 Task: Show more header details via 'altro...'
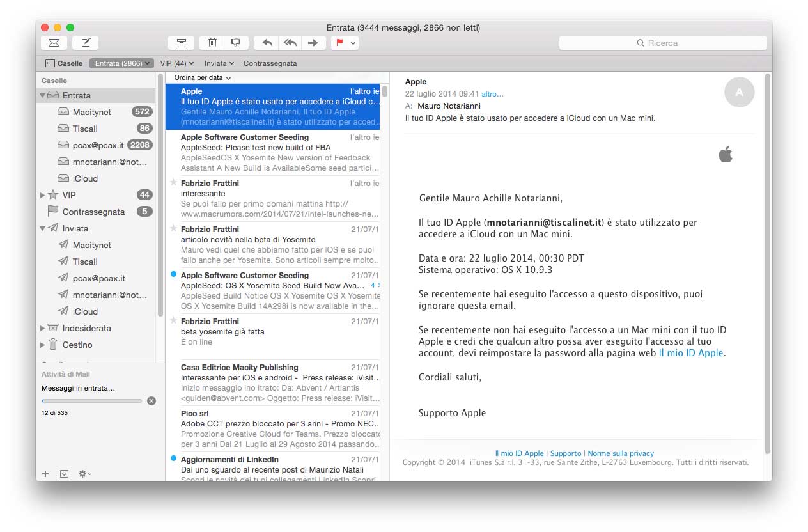coord(492,94)
